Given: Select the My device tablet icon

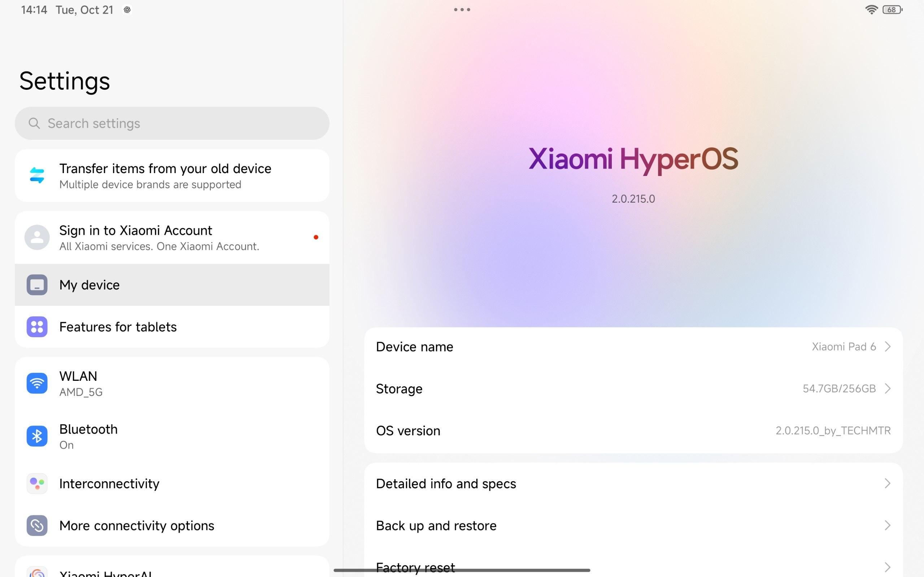Looking at the screenshot, I should 37,285.
